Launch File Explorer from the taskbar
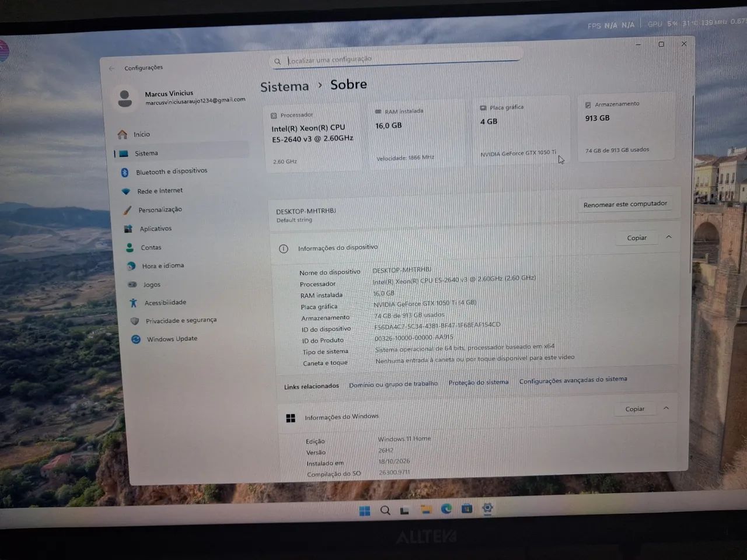747x560 pixels. (x=426, y=510)
